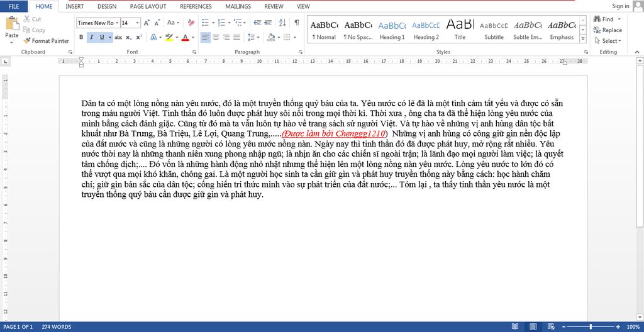Toggle align left paragraph
Viewport: 644px width, 332px height.
pyautogui.click(x=206, y=37)
